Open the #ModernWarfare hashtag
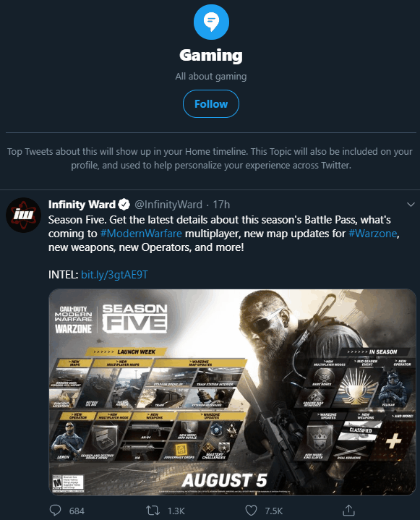The width and height of the screenshot is (420, 520). point(141,234)
